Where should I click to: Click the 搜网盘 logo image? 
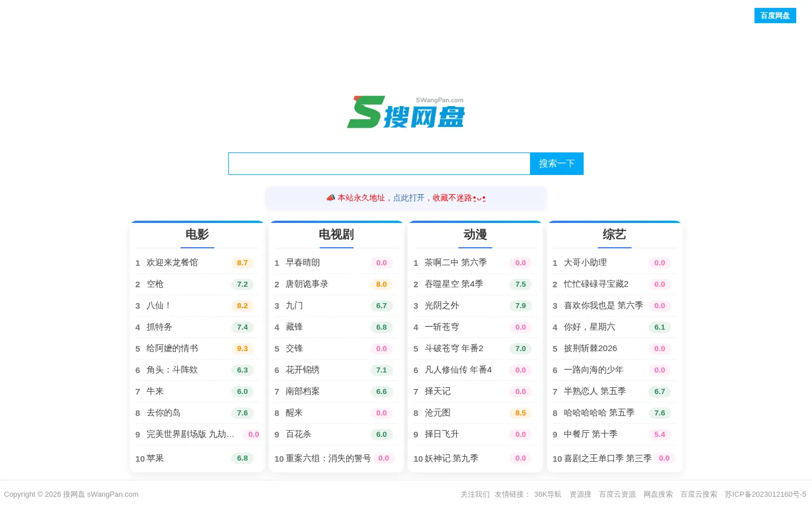coord(406,112)
